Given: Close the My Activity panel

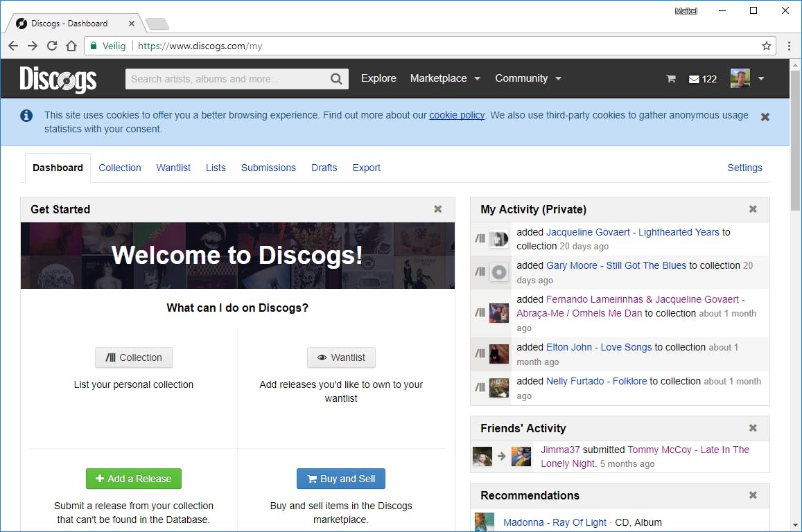Looking at the screenshot, I should pyautogui.click(x=753, y=209).
